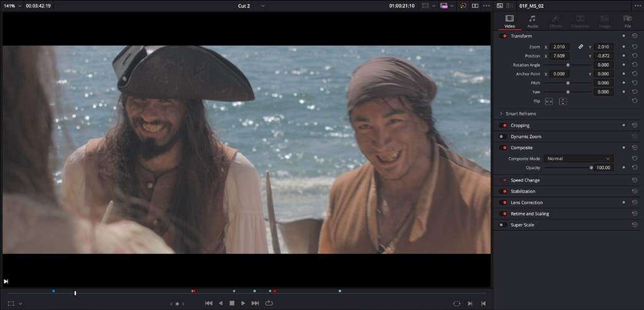Screen dimensions: 644x310
Task: Click the Flip horizontal button
Action: [x=549, y=101]
